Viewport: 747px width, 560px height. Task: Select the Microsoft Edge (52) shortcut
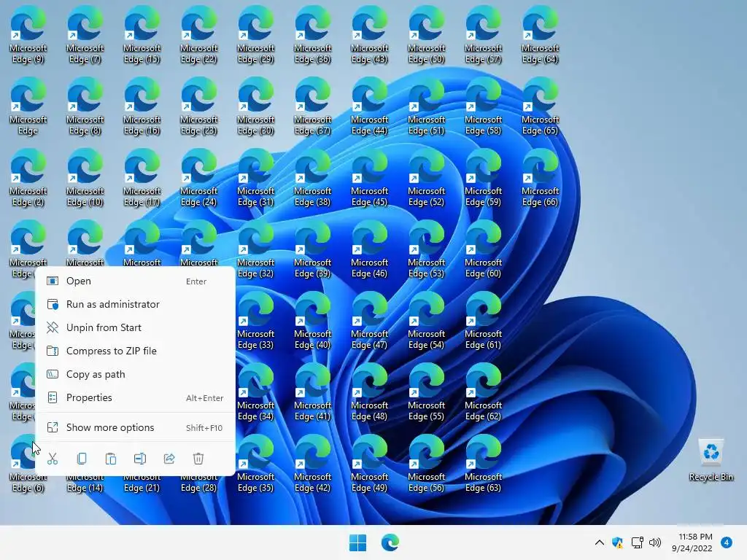click(426, 178)
